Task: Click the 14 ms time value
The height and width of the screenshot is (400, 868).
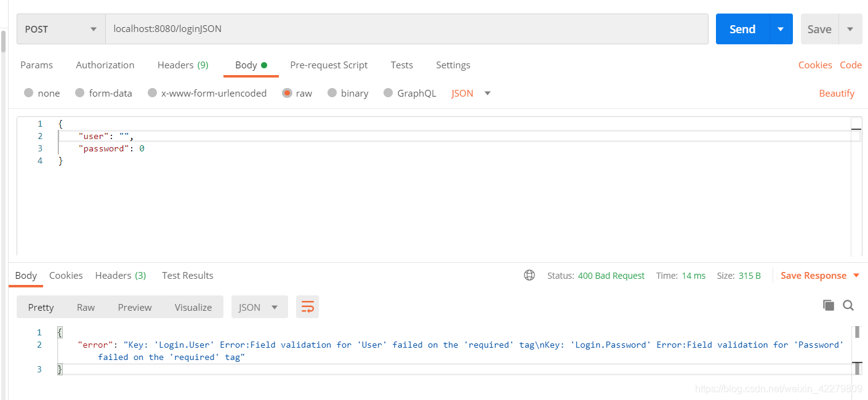Action: pos(694,275)
